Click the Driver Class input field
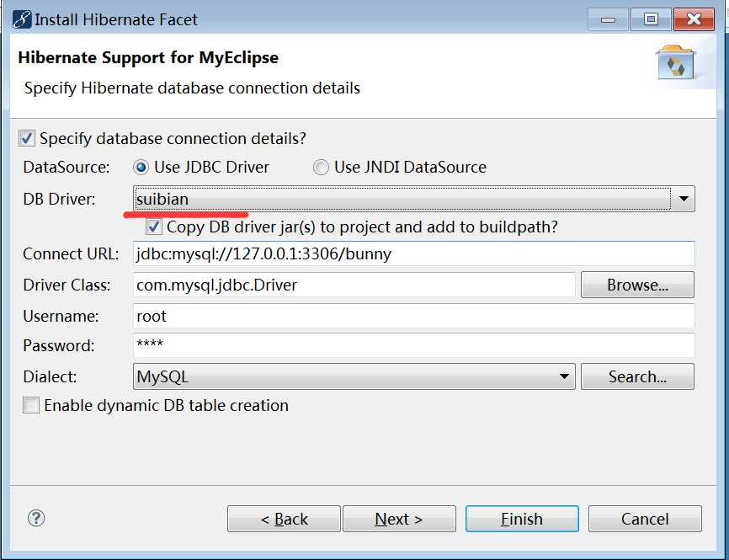729x560 pixels. [x=354, y=285]
